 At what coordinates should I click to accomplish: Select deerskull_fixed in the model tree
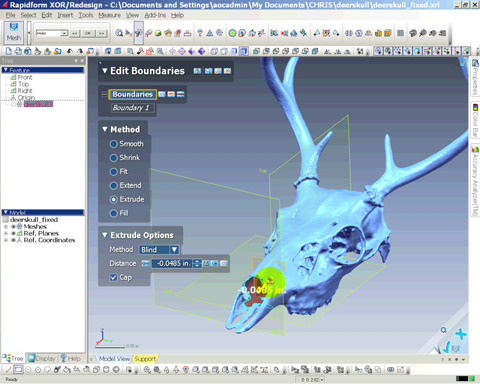[x=34, y=220]
